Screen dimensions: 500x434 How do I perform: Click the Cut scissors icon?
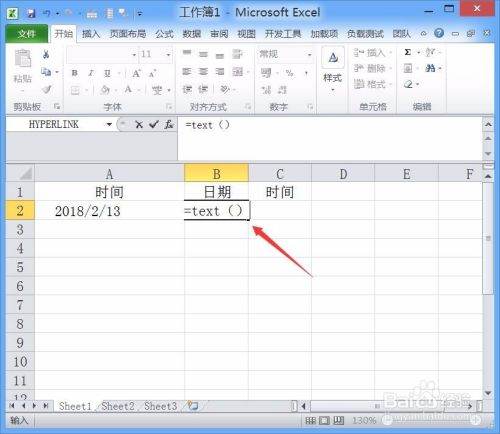click(x=46, y=54)
